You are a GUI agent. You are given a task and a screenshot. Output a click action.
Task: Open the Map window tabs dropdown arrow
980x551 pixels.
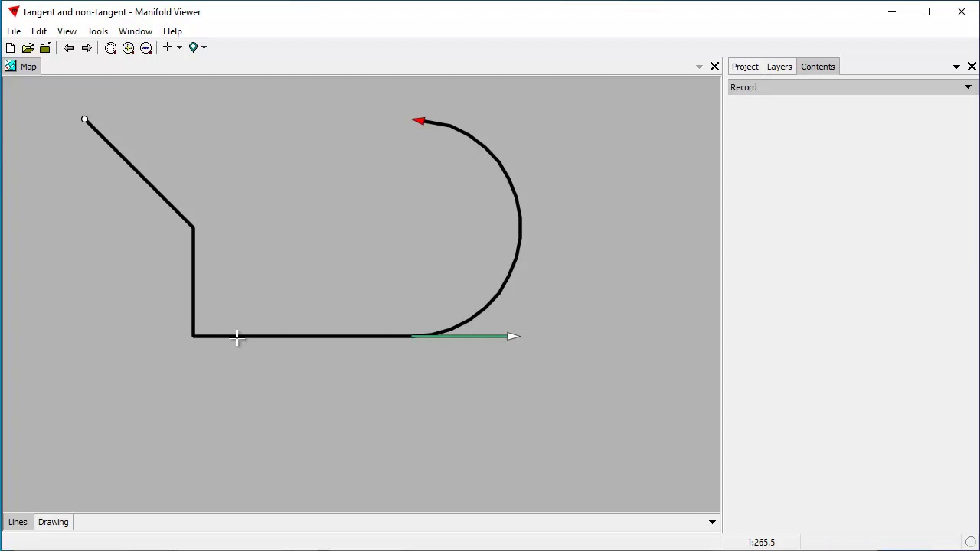699,67
